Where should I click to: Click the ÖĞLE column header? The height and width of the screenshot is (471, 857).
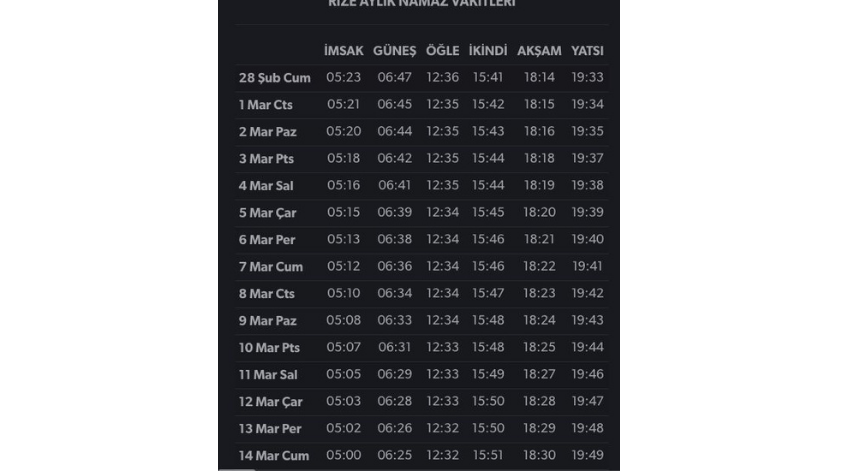point(442,50)
